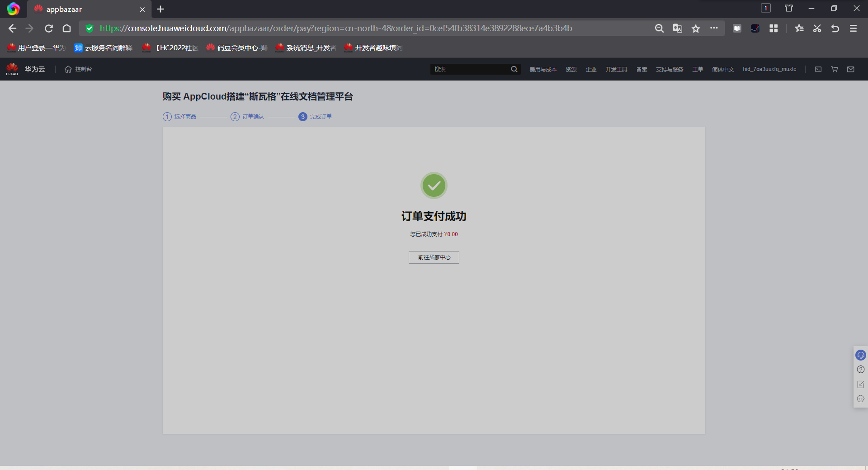
Task: Open the 云服务名词解释 bookmark
Action: [x=103, y=47]
